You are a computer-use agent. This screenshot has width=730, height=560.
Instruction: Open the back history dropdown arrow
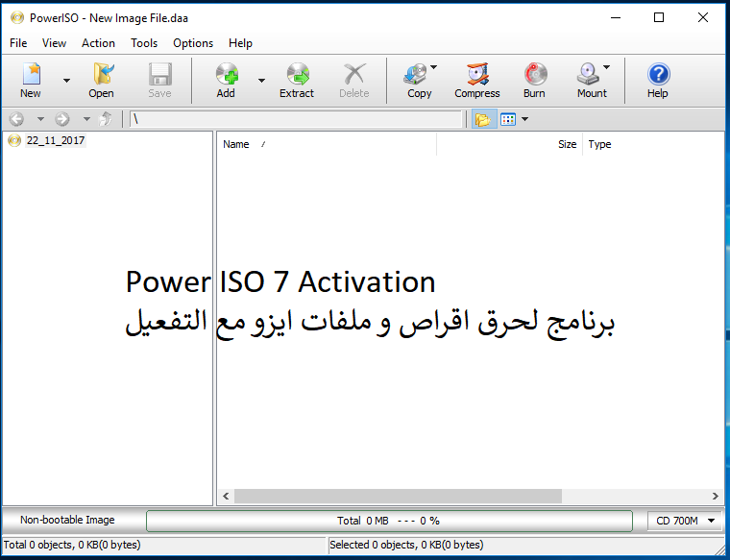(40, 119)
